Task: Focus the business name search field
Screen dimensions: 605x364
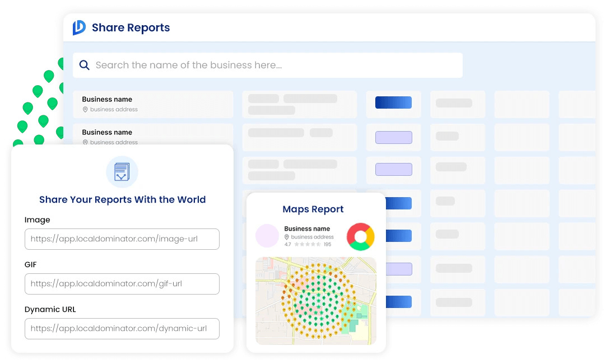Action: (268, 65)
